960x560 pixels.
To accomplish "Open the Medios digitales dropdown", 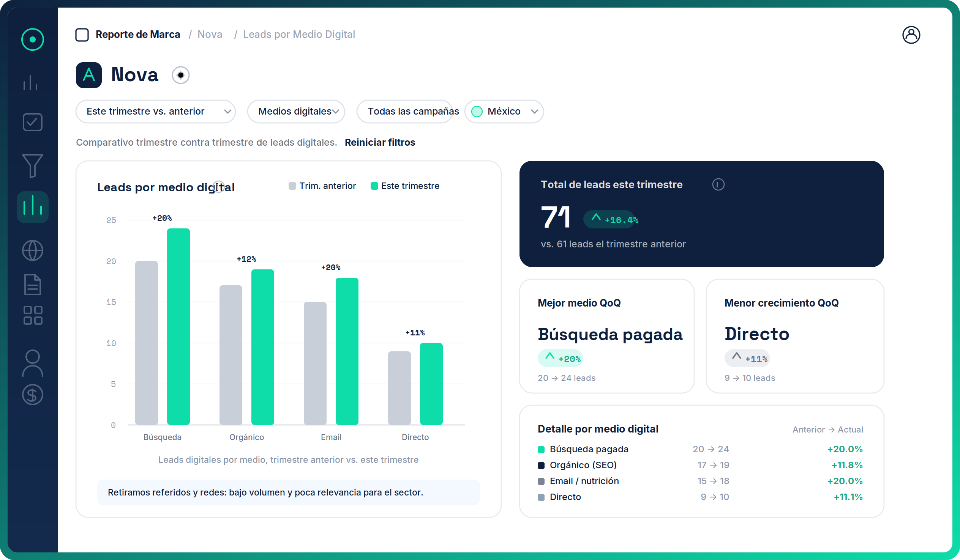I will click(x=296, y=112).
